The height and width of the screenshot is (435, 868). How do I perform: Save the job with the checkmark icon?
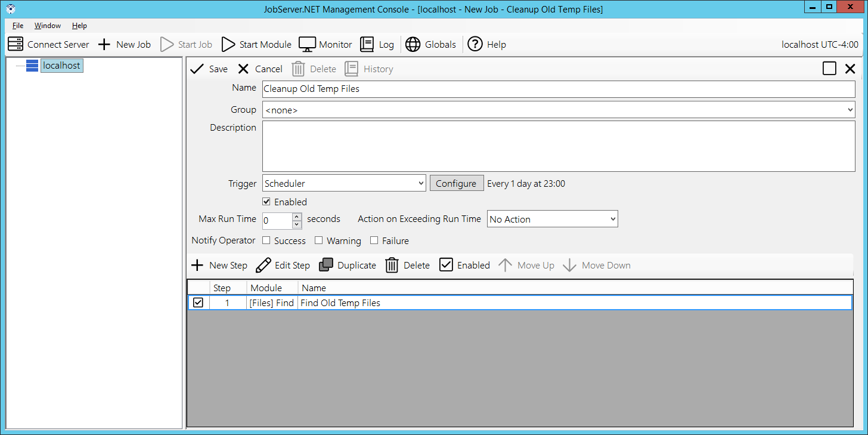[x=197, y=69]
